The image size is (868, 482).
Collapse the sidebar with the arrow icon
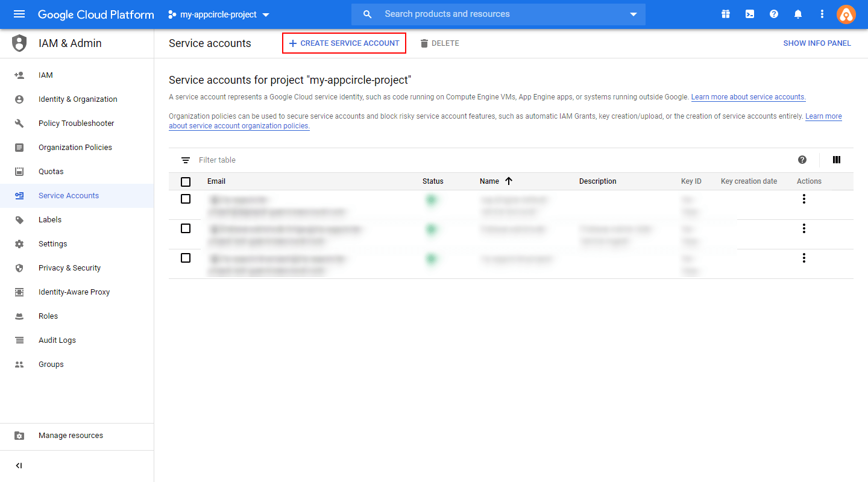pos(19,466)
